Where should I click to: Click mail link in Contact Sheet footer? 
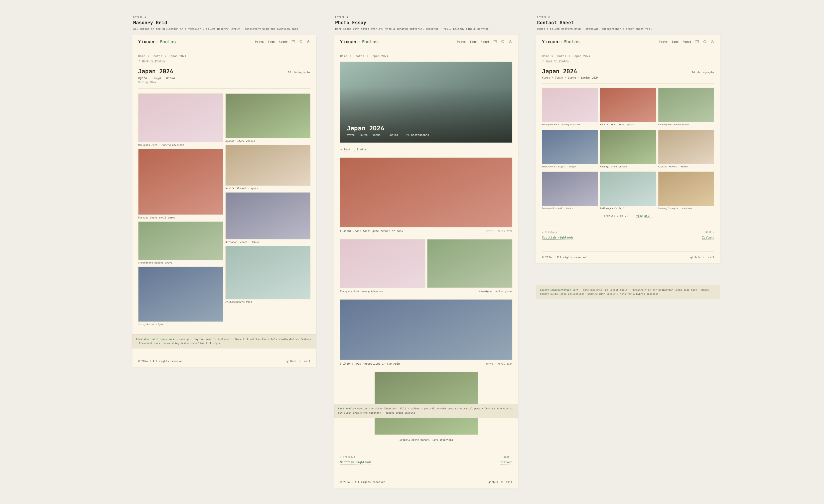tap(711, 257)
